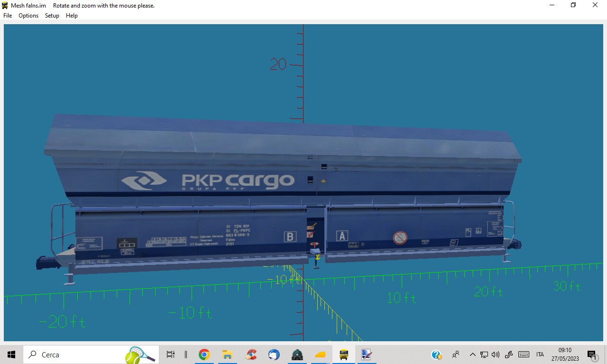Select the yellow train app taskbar icon

pyautogui.click(x=344, y=355)
